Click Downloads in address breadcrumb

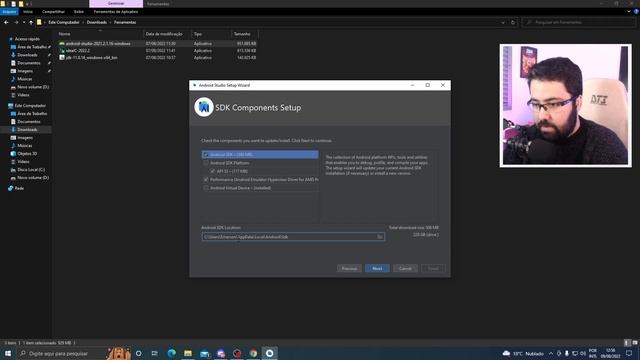coord(97,22)
